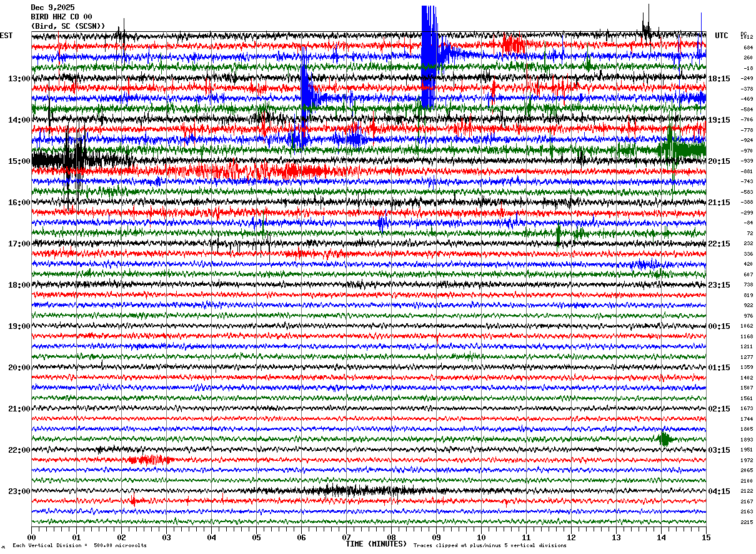Click the DC offset value -84

coord(748,223)
